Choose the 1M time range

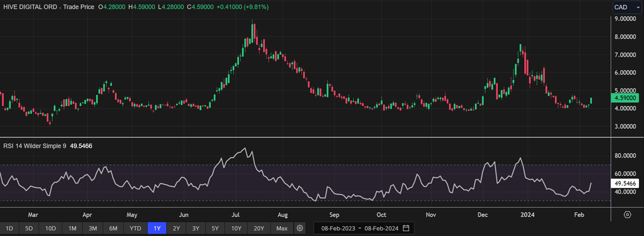[x=72, y=228]
